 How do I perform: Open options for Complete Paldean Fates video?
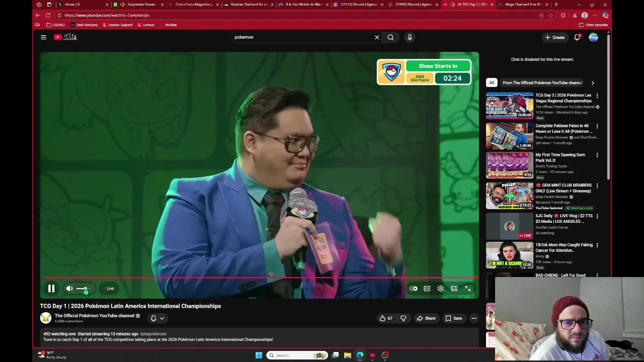tap(597, 126)
